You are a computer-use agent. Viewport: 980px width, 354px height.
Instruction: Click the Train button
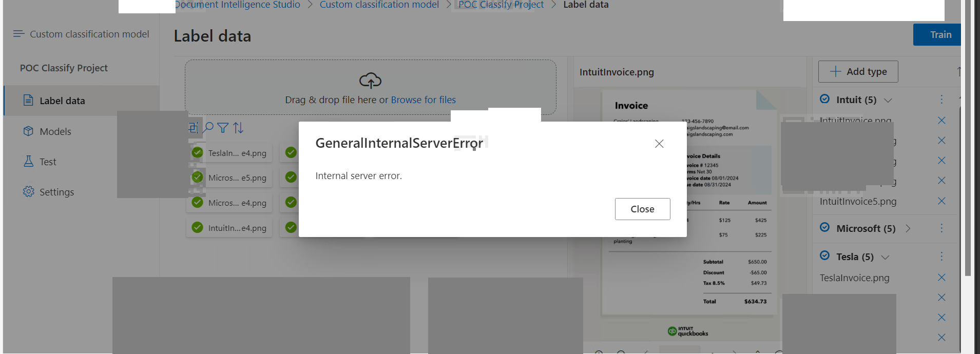(x=937, y=34)
